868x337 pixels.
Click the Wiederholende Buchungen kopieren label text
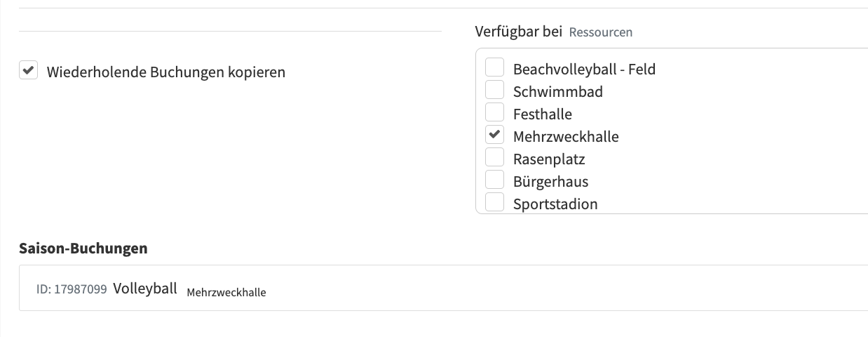(165, 72)
